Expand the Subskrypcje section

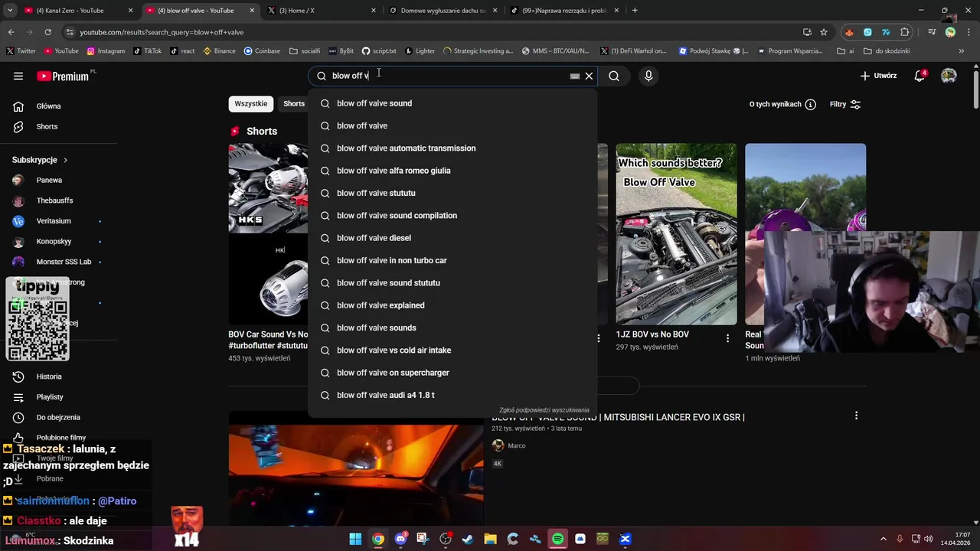[x=40, y=160]
